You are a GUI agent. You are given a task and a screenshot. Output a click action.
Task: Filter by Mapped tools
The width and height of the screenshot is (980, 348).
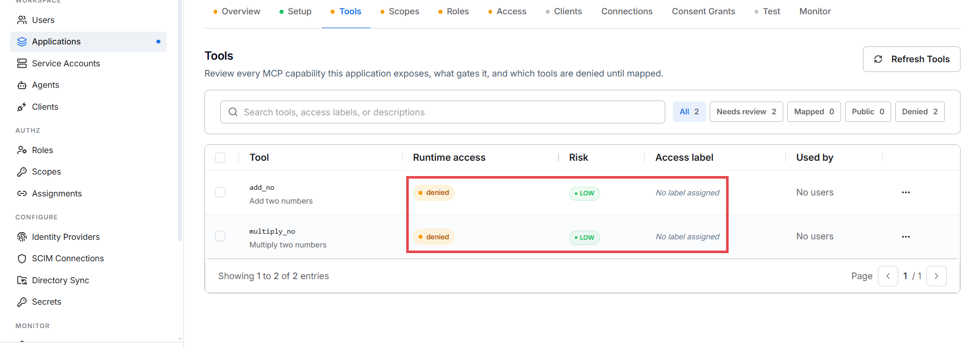pos(814,112)
